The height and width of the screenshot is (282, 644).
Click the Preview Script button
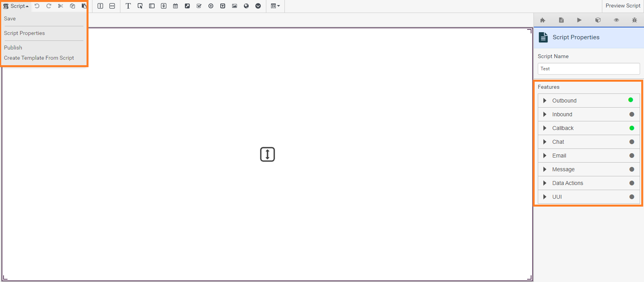point(623,6)
